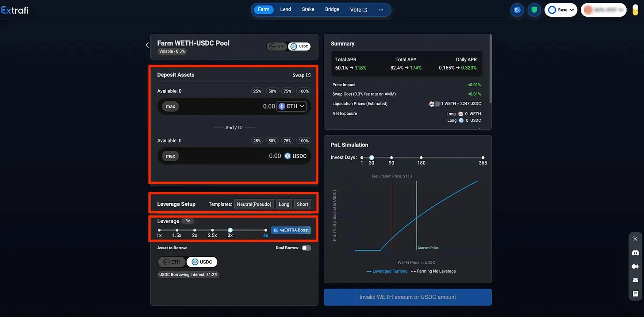The height and width of the screenshot is (317, 644).
Task: Open the more options ellipsis menu
Action: click(381, 10)
